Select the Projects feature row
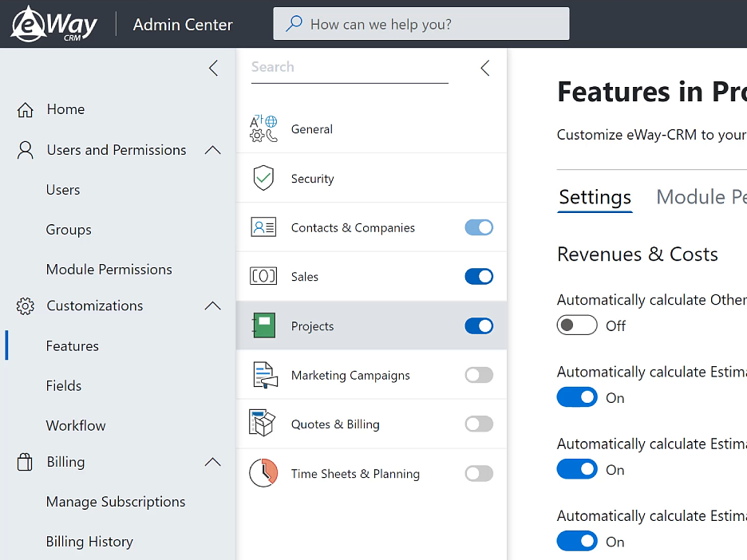Screen dimensions: 747x560 372,326
